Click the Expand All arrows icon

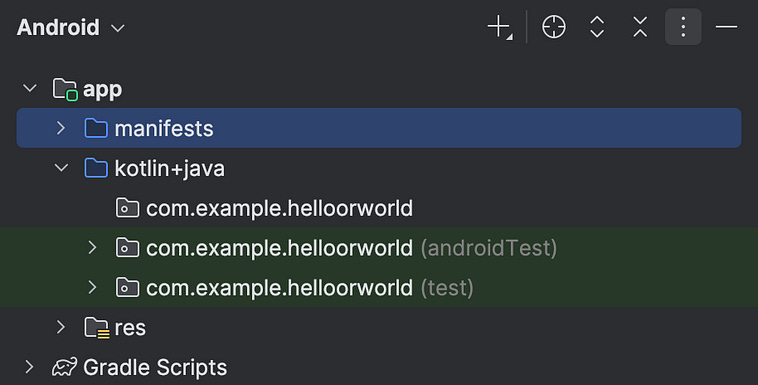pos(597,27)
